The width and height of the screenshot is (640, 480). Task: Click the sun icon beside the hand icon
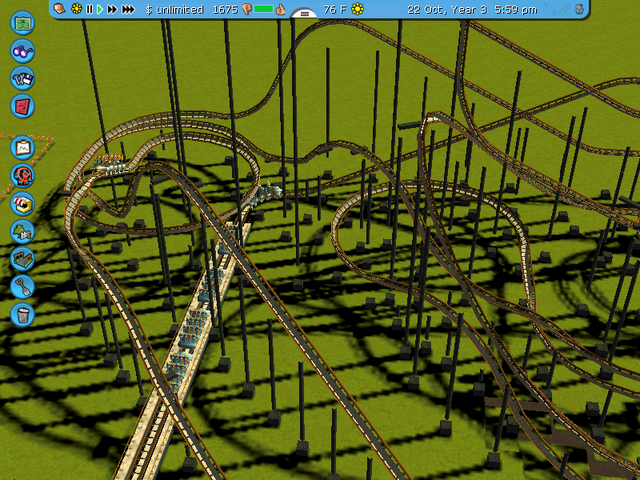point(76,9)
